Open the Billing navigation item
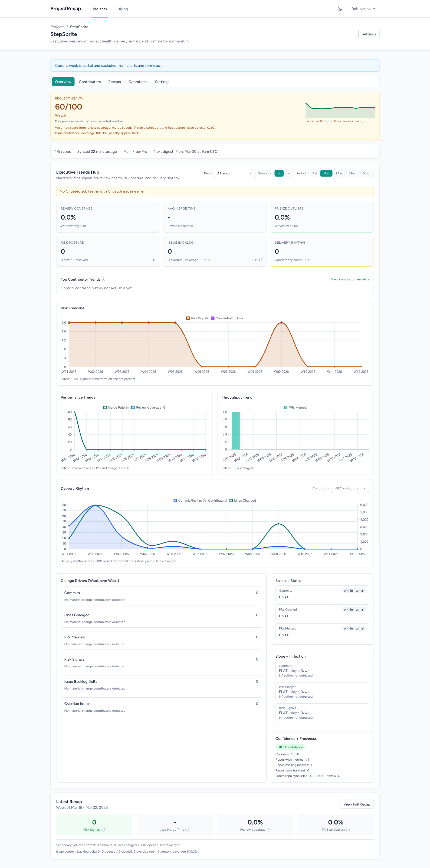Screen dimensions: 430x868 tap(122, 9)
